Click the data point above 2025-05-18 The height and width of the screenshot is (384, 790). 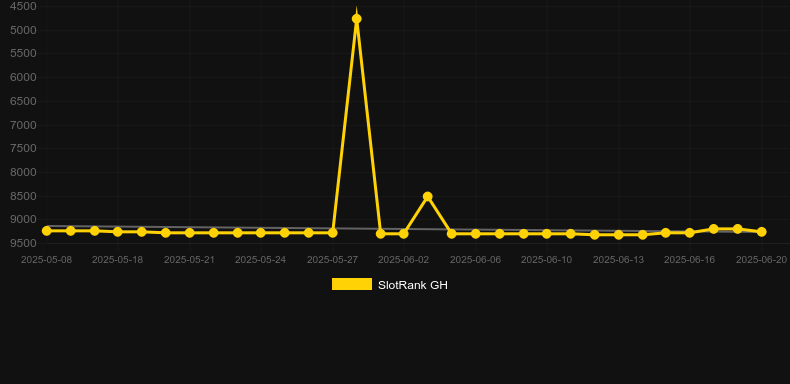(118, 232)
